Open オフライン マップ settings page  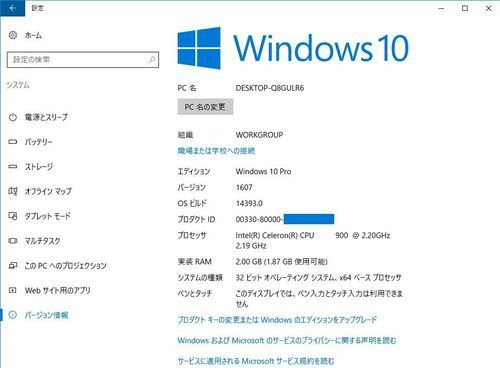(48, 191)
